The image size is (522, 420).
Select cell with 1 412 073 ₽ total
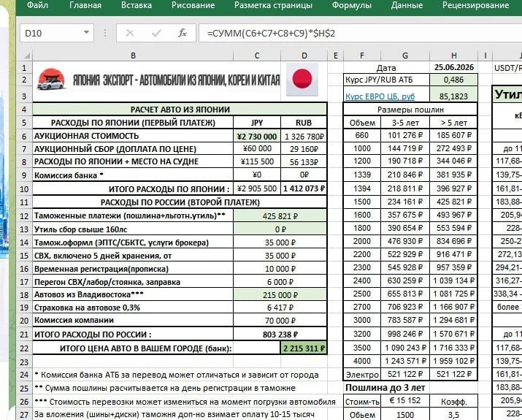tap(304, 189)
